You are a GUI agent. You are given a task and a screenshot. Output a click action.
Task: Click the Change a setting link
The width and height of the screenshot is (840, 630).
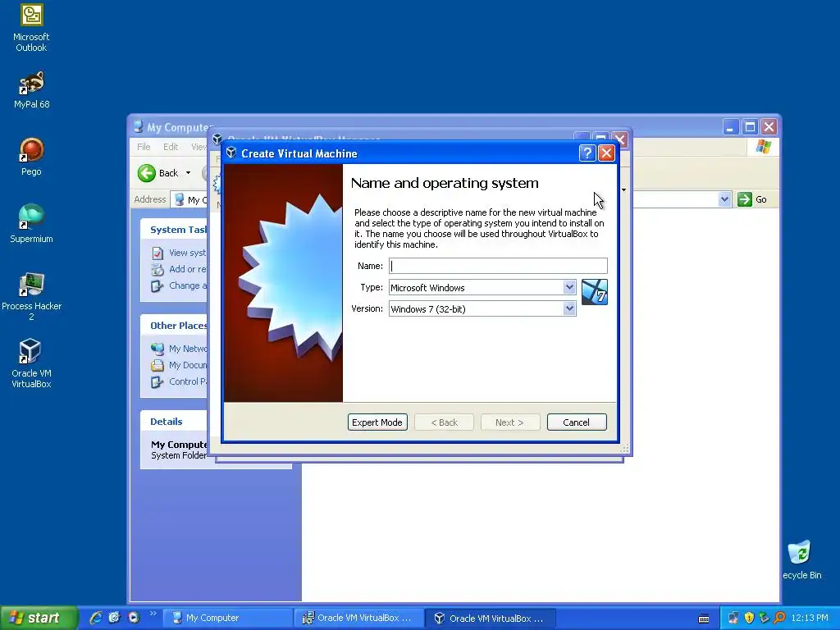(x=188, y=285)
